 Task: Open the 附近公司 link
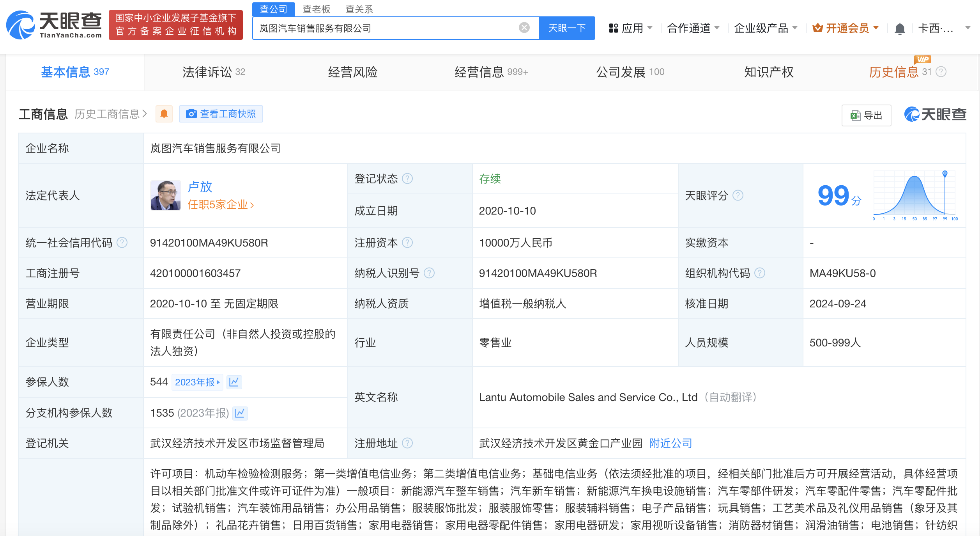[670, 443]
